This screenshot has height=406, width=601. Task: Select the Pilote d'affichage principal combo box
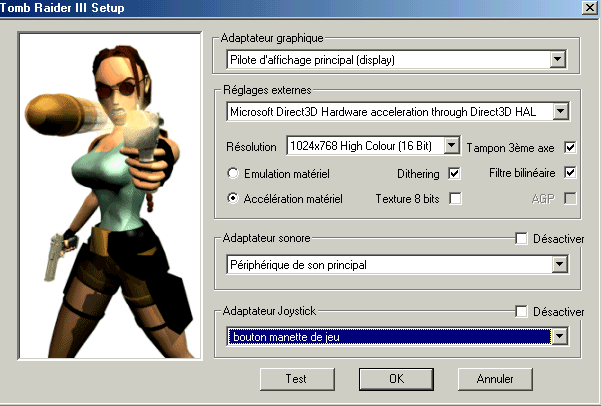[396, 60]
